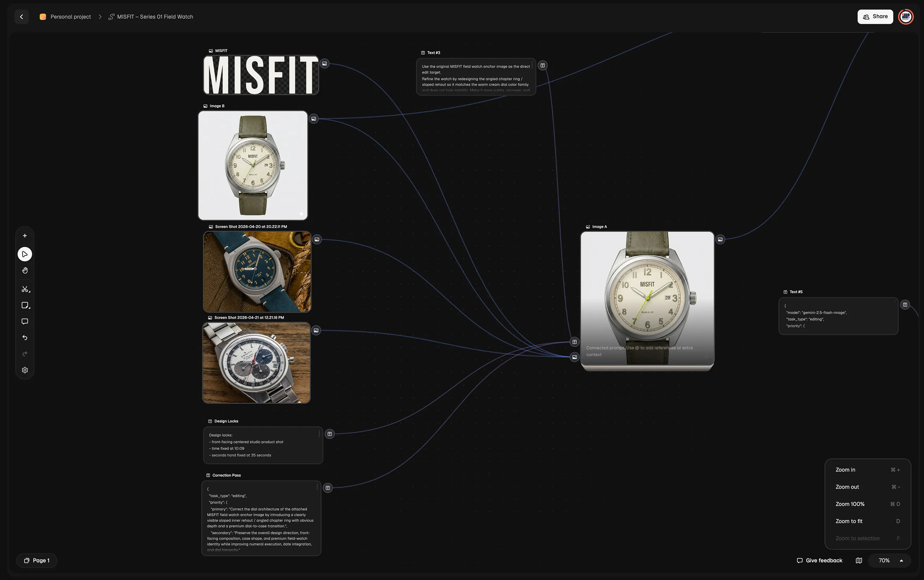Select the pointer select tool
The width and height of the screenshot is (924, 580).
tap(25, 254)
